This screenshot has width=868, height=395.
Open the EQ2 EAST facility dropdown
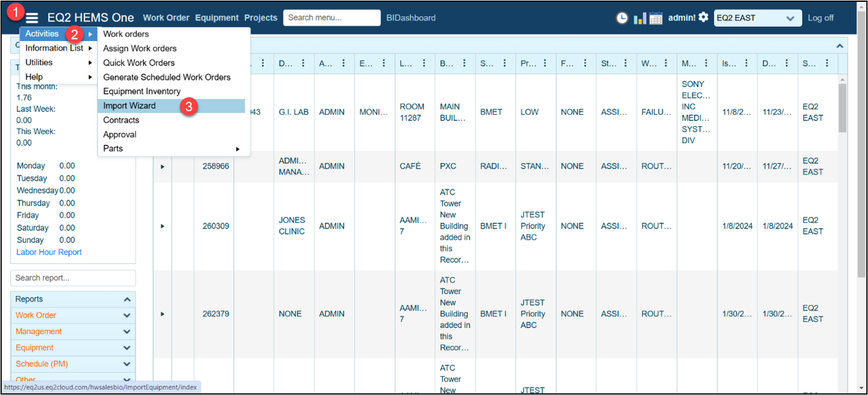pyautogui.click(x=757, y=18)
